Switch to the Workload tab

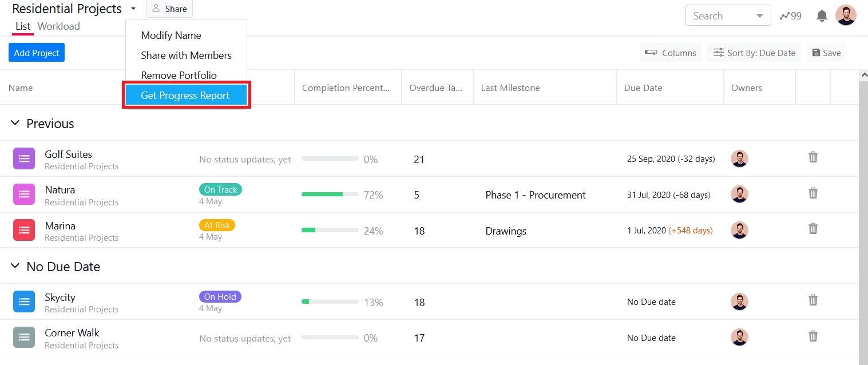(58, 26)
